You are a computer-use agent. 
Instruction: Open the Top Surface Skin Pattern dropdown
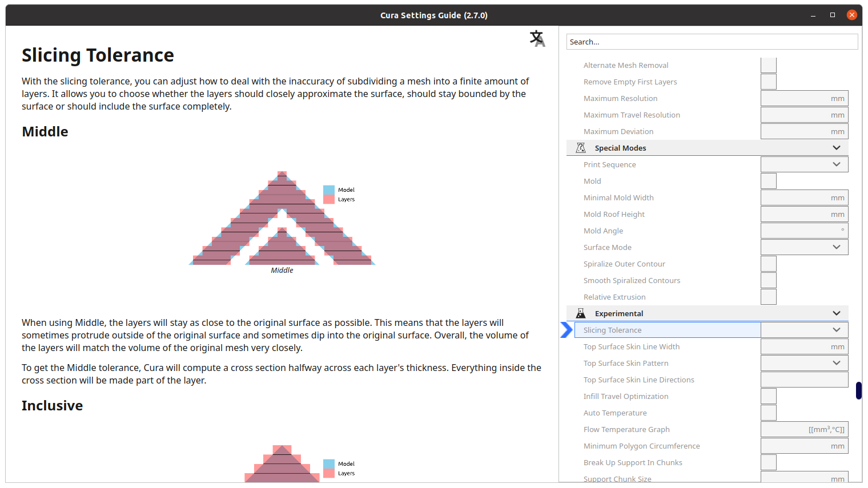[805, 363]
